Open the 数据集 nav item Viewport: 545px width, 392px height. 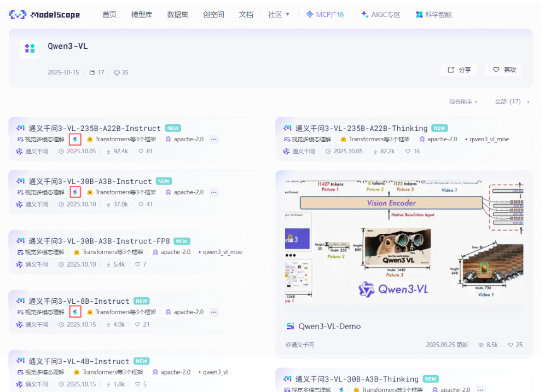[x=178, y=15]
